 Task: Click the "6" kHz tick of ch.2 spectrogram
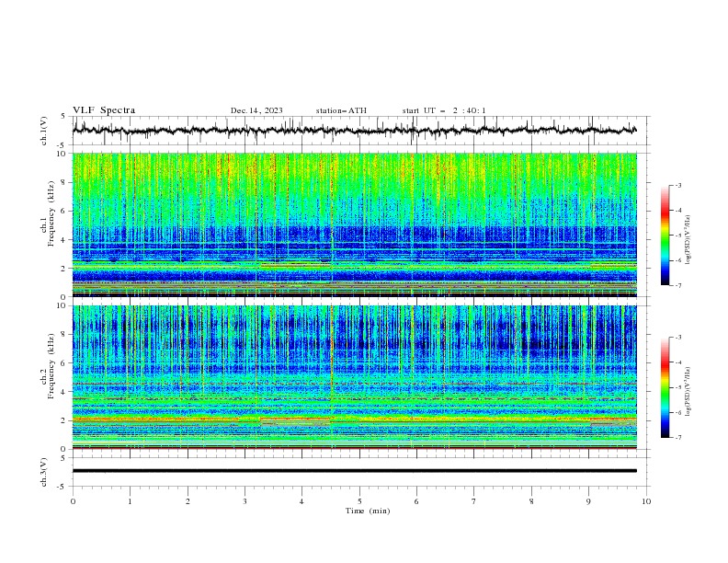point(63,363)
